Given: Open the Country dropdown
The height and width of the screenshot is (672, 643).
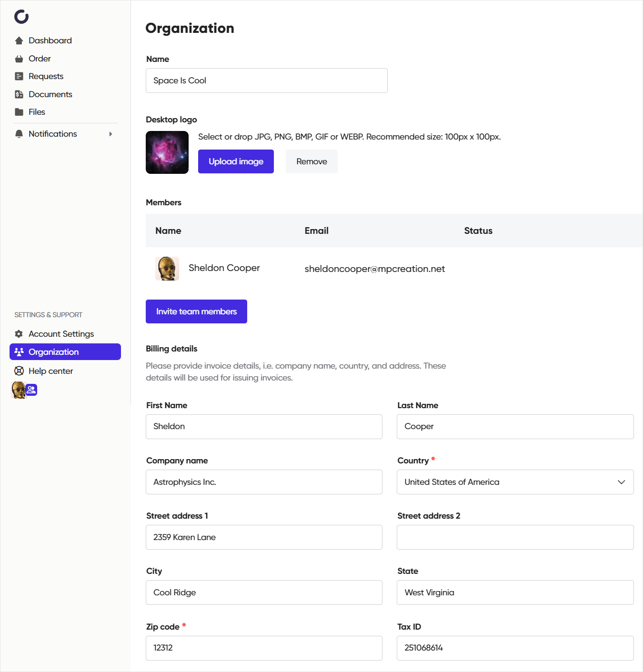Looking at the screenshot, I should (x=515, y=482).
